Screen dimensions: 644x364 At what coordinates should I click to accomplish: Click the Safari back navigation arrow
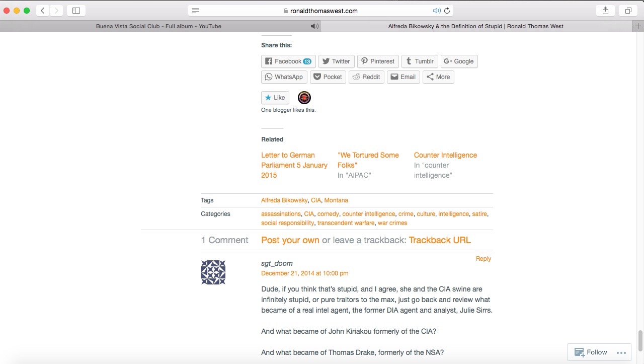click(43, 11)
